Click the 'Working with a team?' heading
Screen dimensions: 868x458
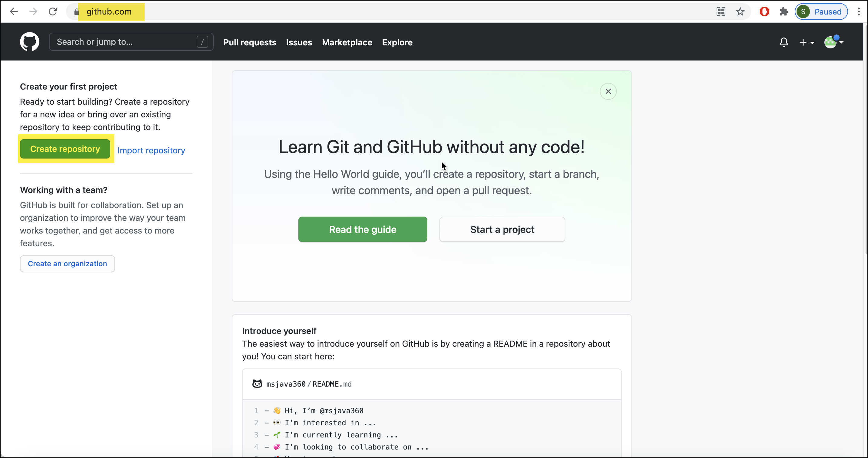click(64, 190)
